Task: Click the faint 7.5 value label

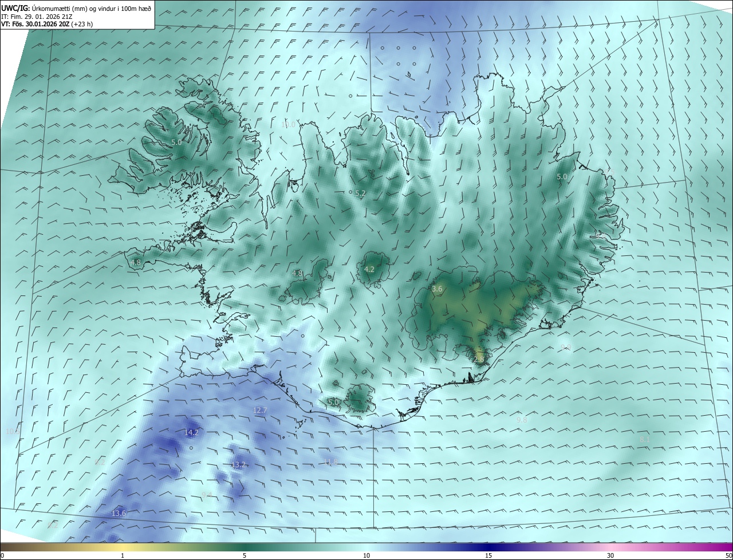Action: 609,171
